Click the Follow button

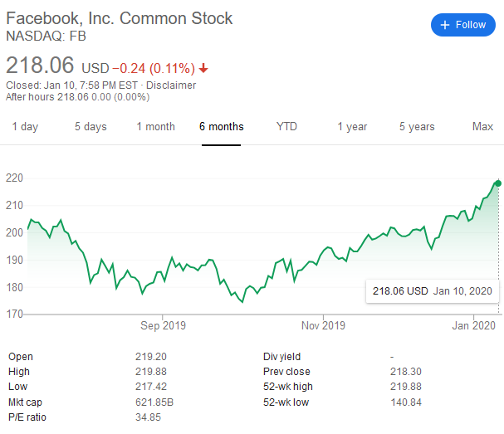[x=462, y=25]
